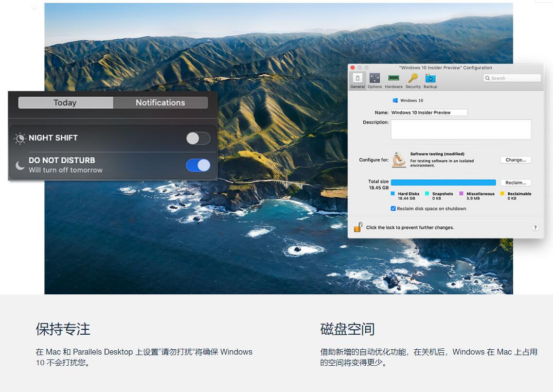Click the Miscellaneous purple legend swatch
This screenshot has height=392, width=553.
[461, 193]
